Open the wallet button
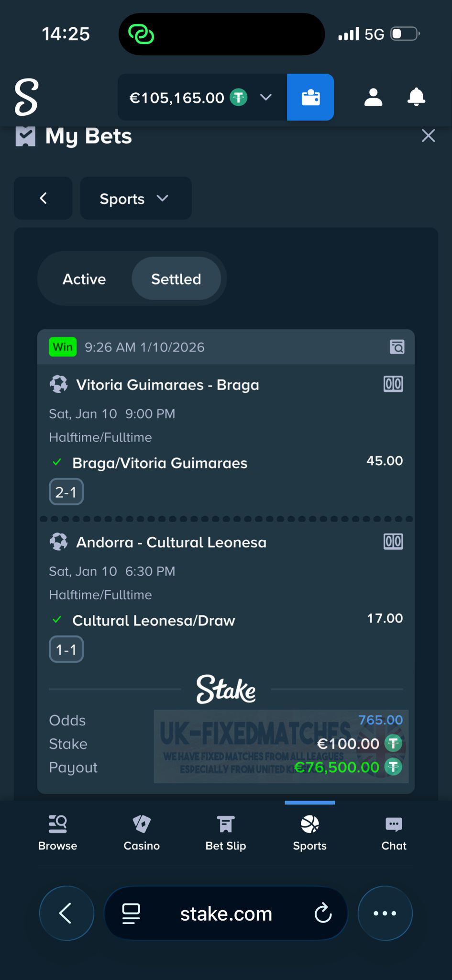This screenshot has height=980, width=452. point(310,98)
